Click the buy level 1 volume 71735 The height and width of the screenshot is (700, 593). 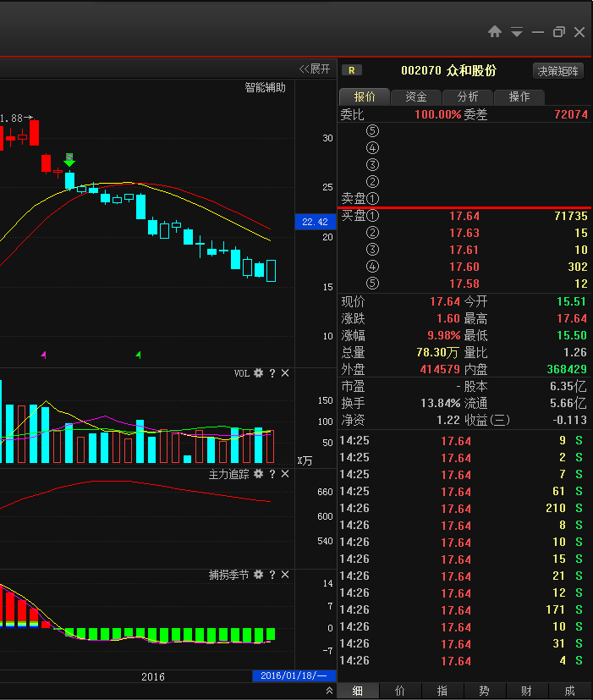tap(571, 216)
